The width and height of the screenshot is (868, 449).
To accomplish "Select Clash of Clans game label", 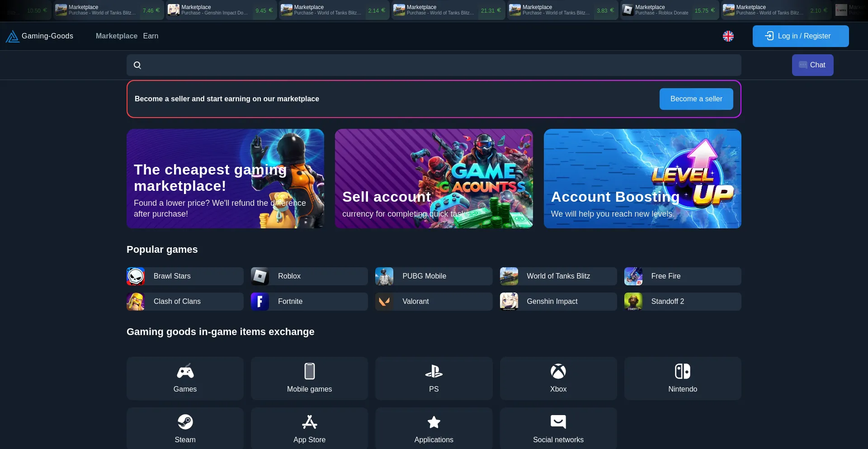I will (177, 302).
